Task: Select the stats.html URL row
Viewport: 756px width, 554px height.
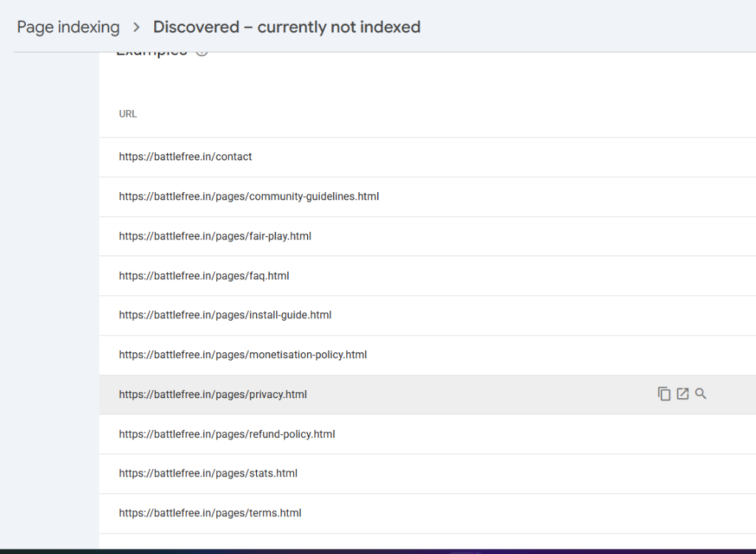Action: coord(427,474)
